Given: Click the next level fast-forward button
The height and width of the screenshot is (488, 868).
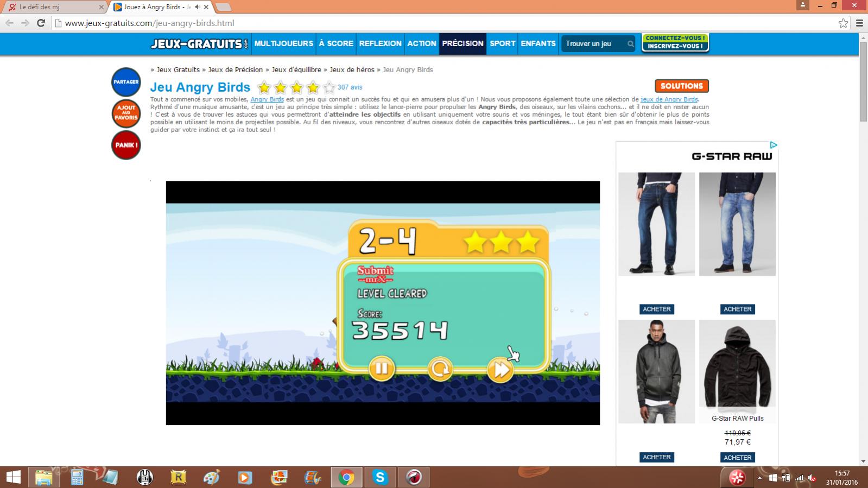Looking at the screenshot, I should tap(500, 370).
